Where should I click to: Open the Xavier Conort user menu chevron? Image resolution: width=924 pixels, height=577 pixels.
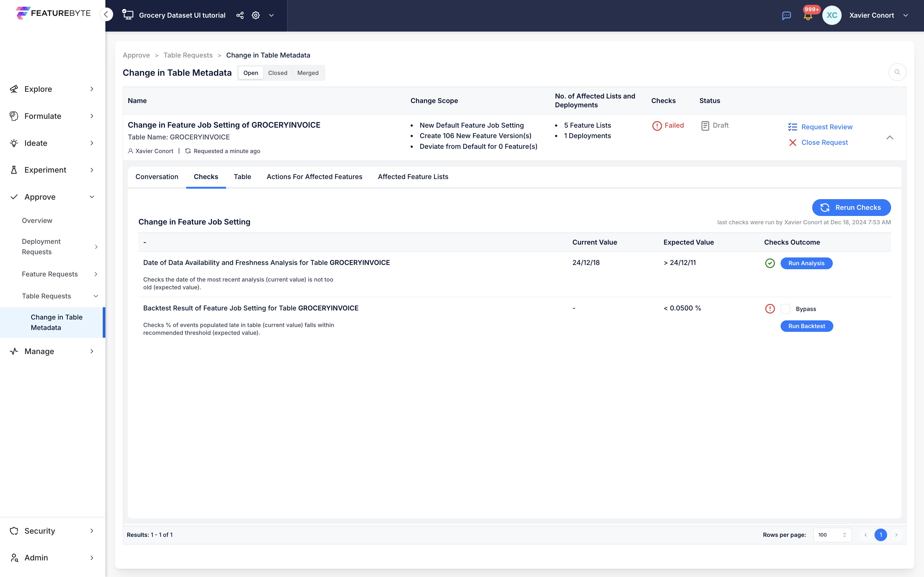(905, 15)
